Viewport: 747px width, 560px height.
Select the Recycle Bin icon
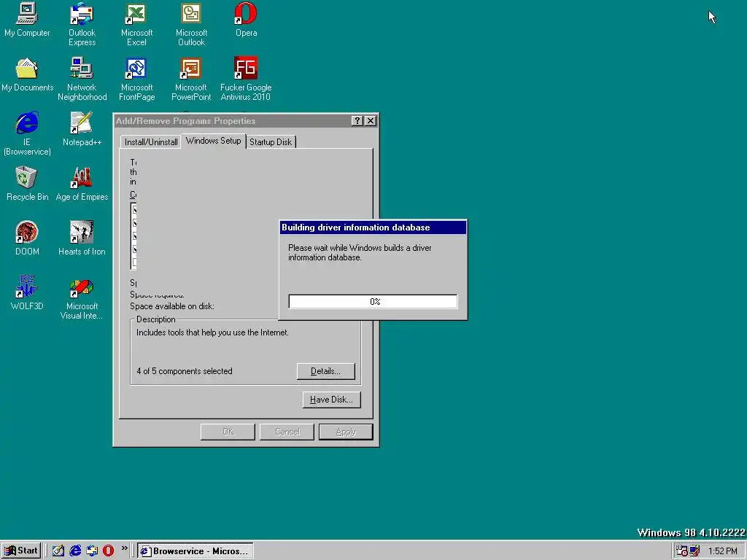point(27,184)
